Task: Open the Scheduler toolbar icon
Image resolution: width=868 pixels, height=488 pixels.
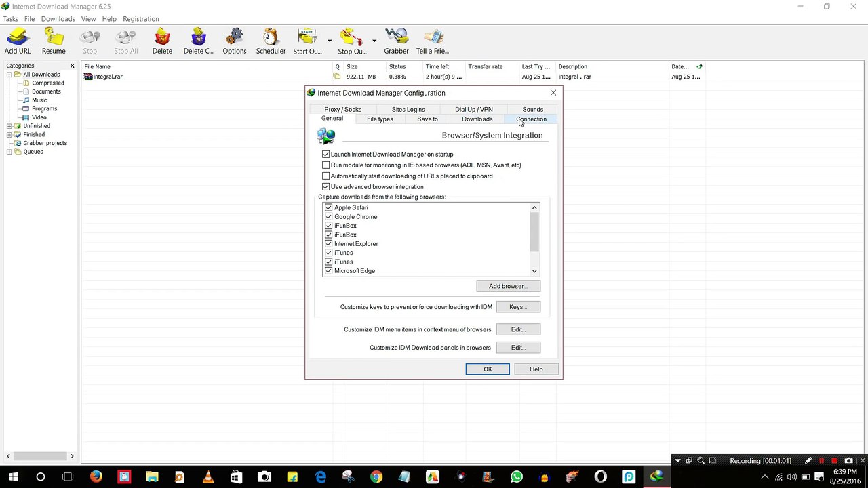Action: pos(271,41)
